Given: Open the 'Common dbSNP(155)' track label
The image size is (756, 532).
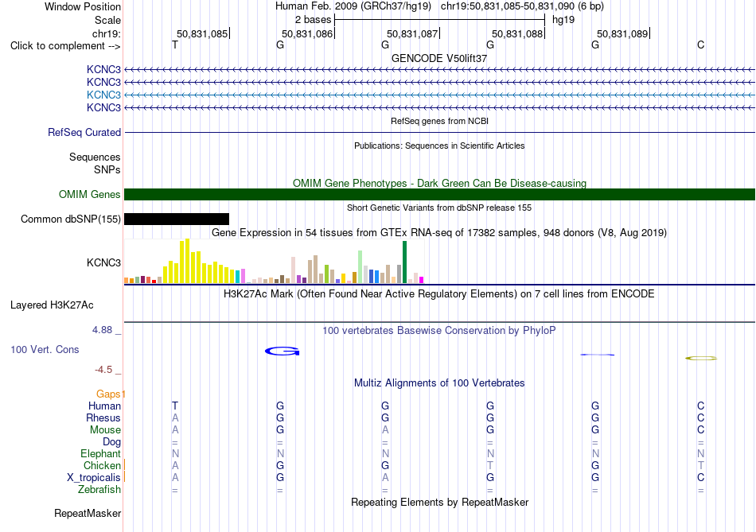Looking at the screenshot, I should [71, 219].
